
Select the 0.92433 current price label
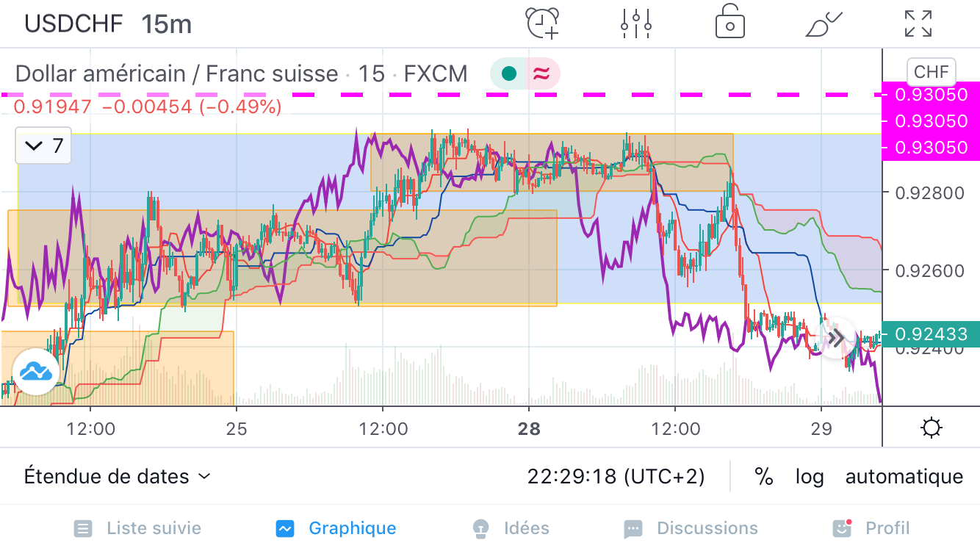tap(931, 334)
